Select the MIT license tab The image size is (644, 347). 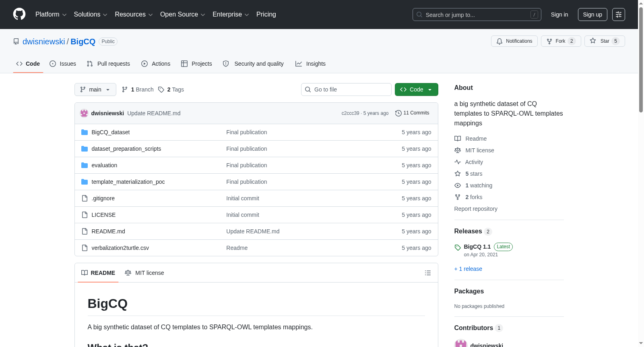click(x=144, y=273)
